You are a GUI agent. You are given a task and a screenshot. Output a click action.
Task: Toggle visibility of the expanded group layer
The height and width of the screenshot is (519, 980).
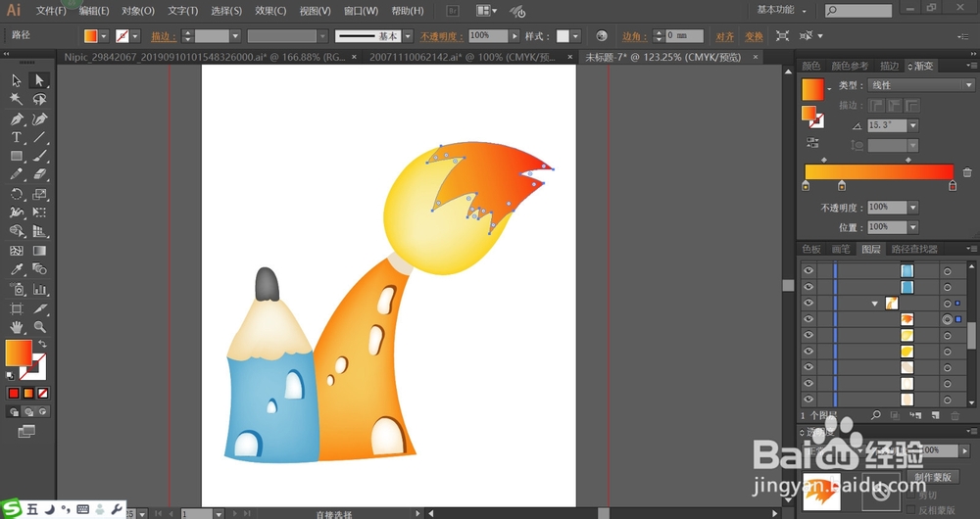click(x=808, y=303)
